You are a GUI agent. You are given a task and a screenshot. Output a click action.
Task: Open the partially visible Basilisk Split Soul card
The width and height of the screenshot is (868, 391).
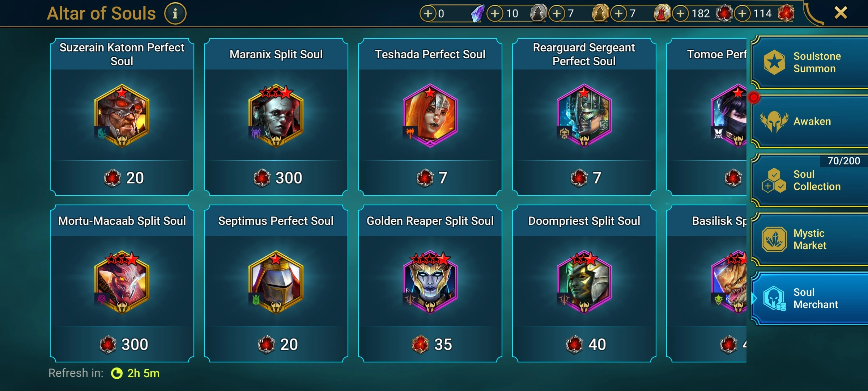(x=707, y=283)
